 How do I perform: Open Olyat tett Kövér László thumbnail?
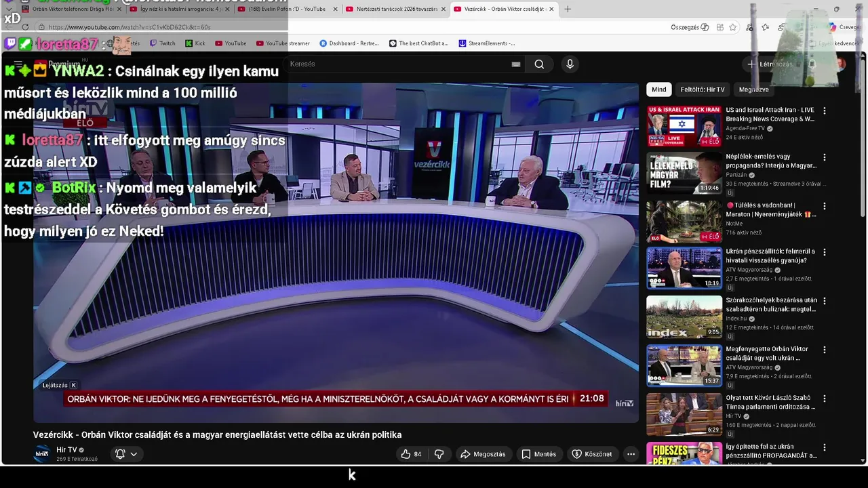684,414
